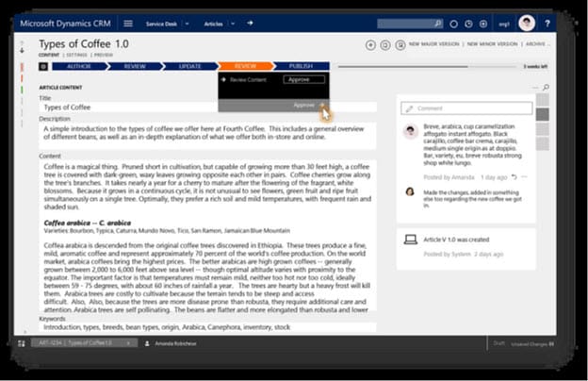588x381 pixels.
Task: Click the Keywords field
Action: pyautogui.click(x=207, y=327)
